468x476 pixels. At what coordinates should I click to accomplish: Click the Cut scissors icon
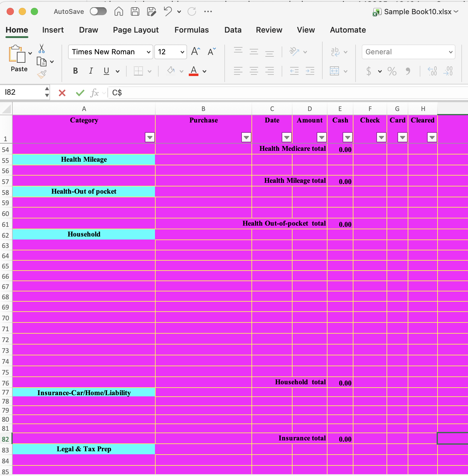point(42,49)
